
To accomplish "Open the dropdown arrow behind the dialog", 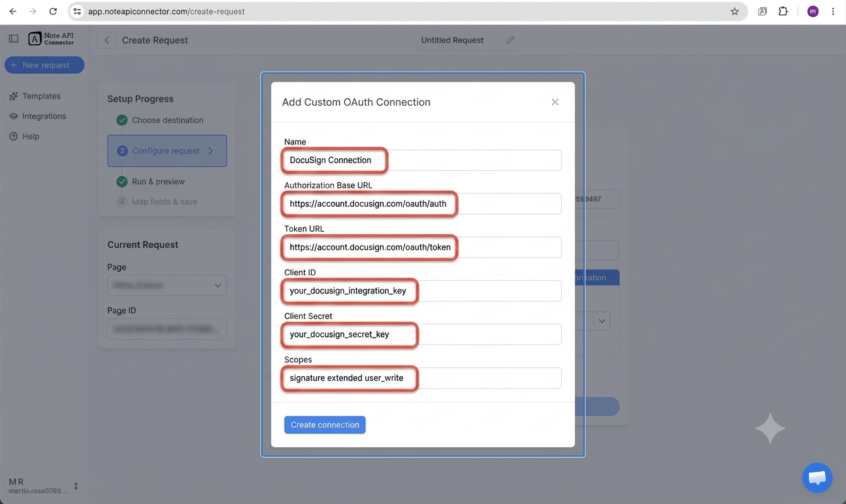I will tap(602, 321).
